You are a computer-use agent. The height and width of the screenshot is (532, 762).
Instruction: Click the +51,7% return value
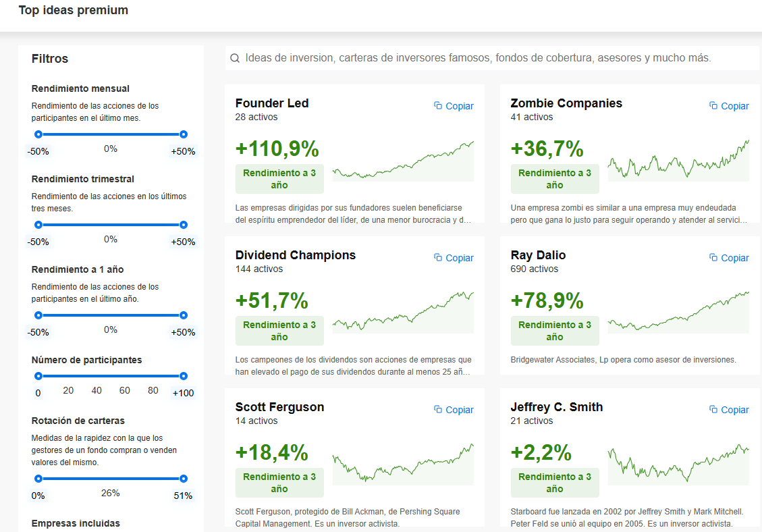pyautogui.click(x=271, y=300)
